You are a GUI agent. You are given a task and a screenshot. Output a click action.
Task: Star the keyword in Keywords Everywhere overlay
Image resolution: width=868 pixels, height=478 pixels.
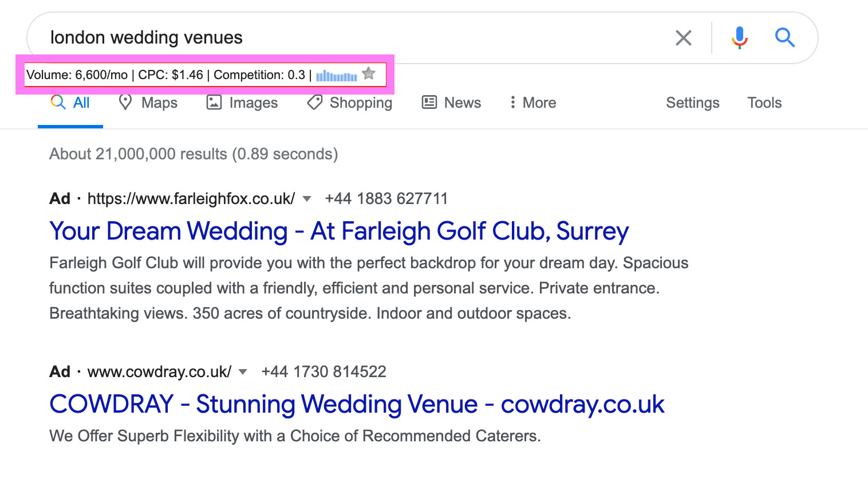(x=368, y=73)
